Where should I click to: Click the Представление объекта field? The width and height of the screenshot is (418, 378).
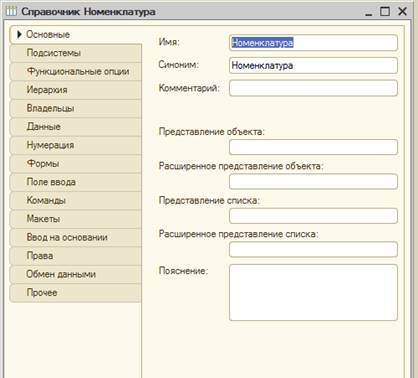tap(313, 147)
